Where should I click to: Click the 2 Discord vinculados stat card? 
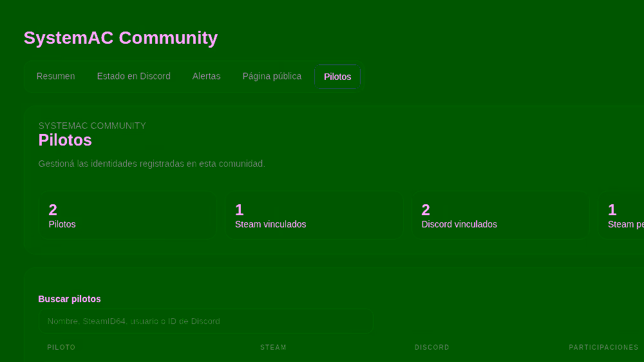point(500,215)
